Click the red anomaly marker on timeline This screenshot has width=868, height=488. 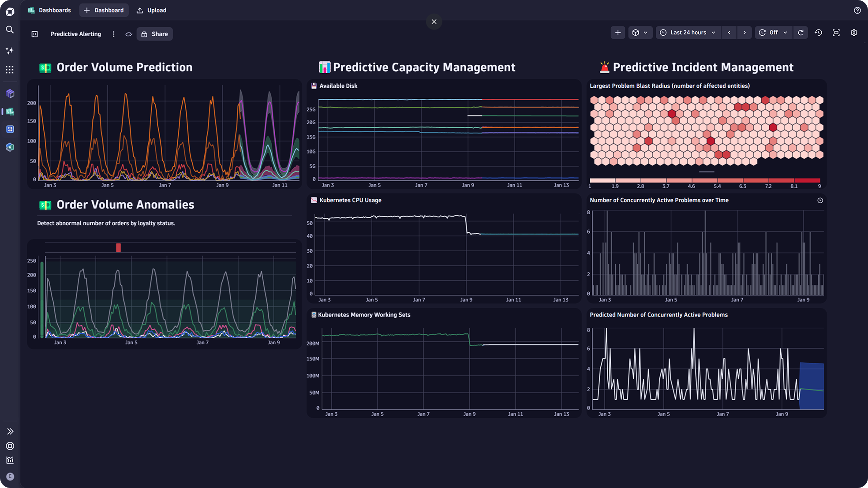pos(118,248)
